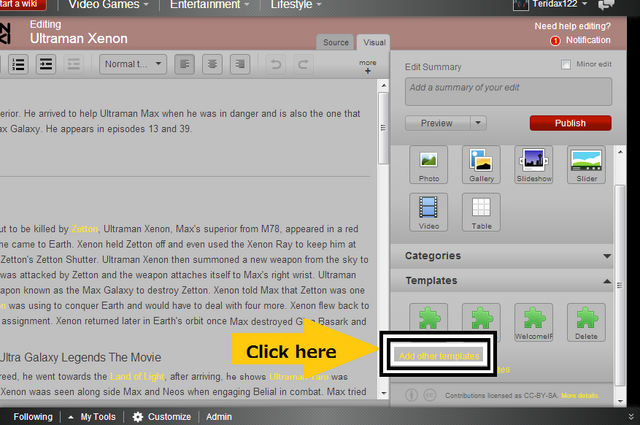This screenshot has height=425, width=640.
Task: Insert a Video
Action: (429, 212)
